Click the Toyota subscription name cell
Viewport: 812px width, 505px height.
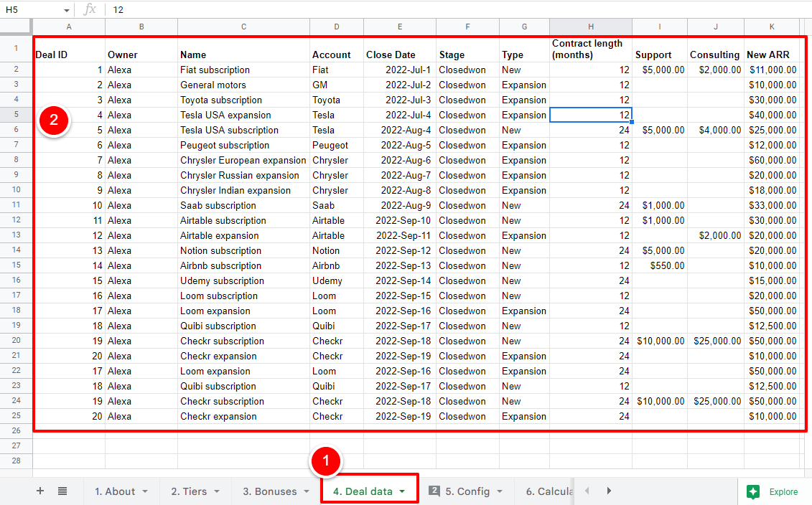[x=244, y=100]
